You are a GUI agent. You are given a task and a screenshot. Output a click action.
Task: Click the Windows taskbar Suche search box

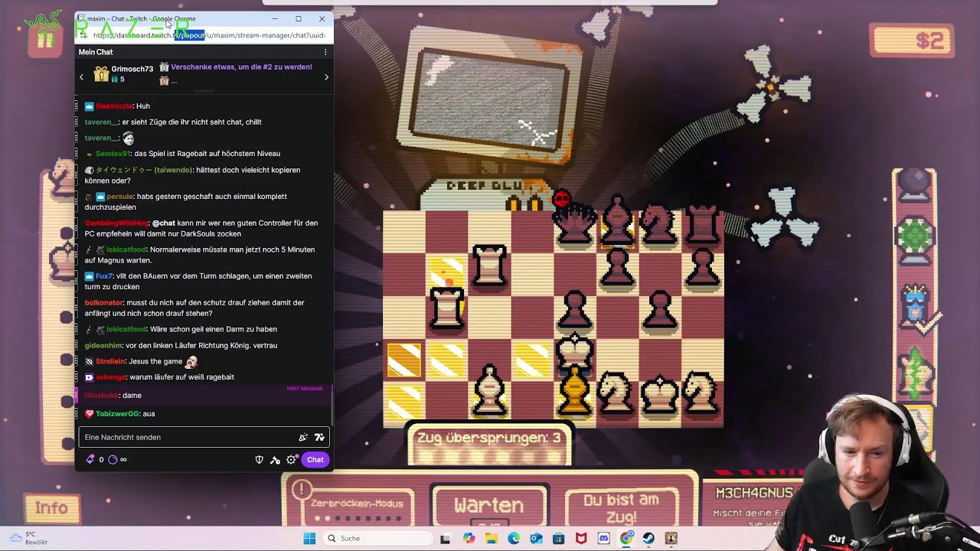[377, 538]
